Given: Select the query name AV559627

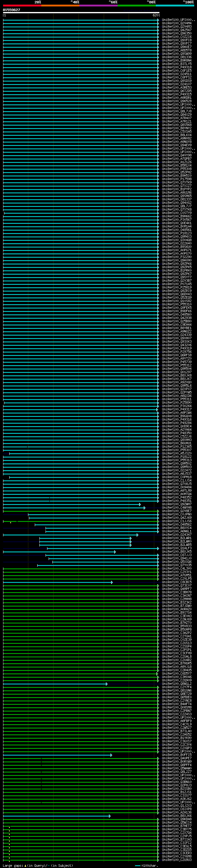Looking at the screenshot, I should click(x=11, y=10).
